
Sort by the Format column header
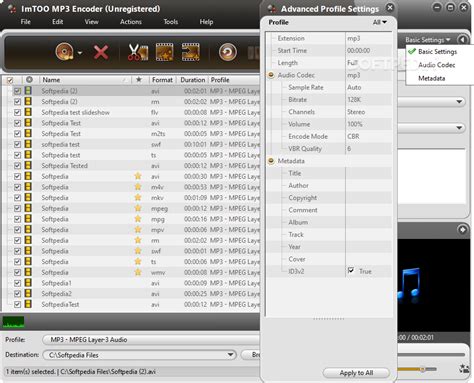pos(162,80)
